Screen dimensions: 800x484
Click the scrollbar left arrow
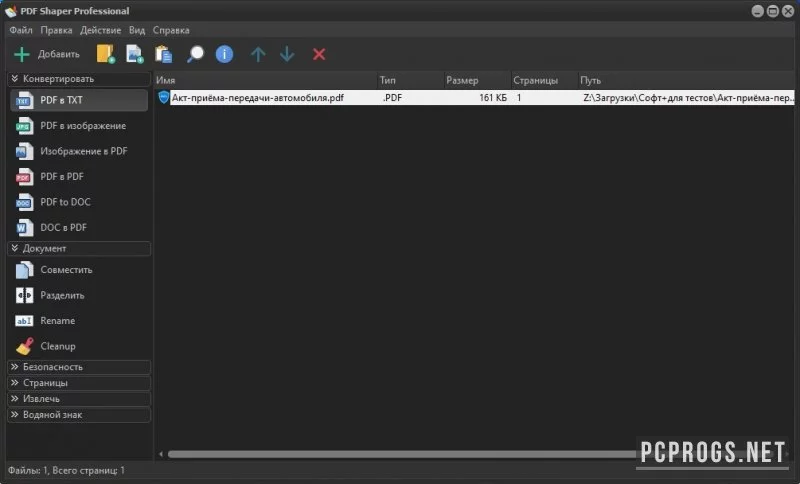click(161, 454)
